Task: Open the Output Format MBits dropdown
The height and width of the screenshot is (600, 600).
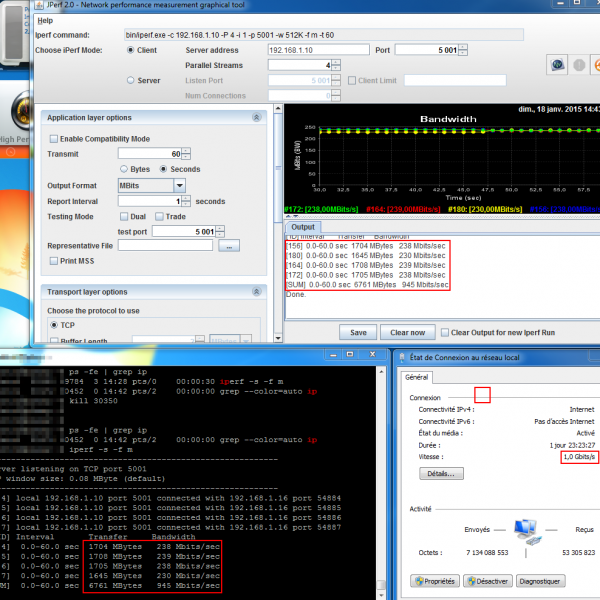Action: [x=180, y=185]
